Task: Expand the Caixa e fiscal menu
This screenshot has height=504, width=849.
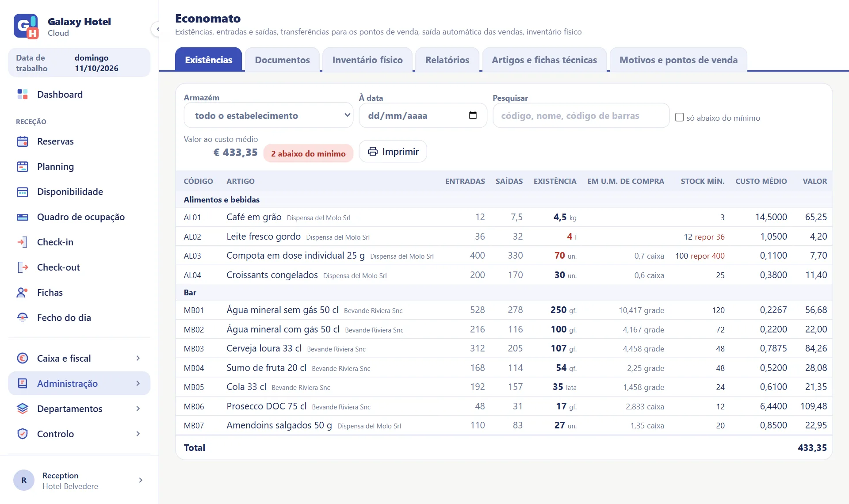Action: 79,358
